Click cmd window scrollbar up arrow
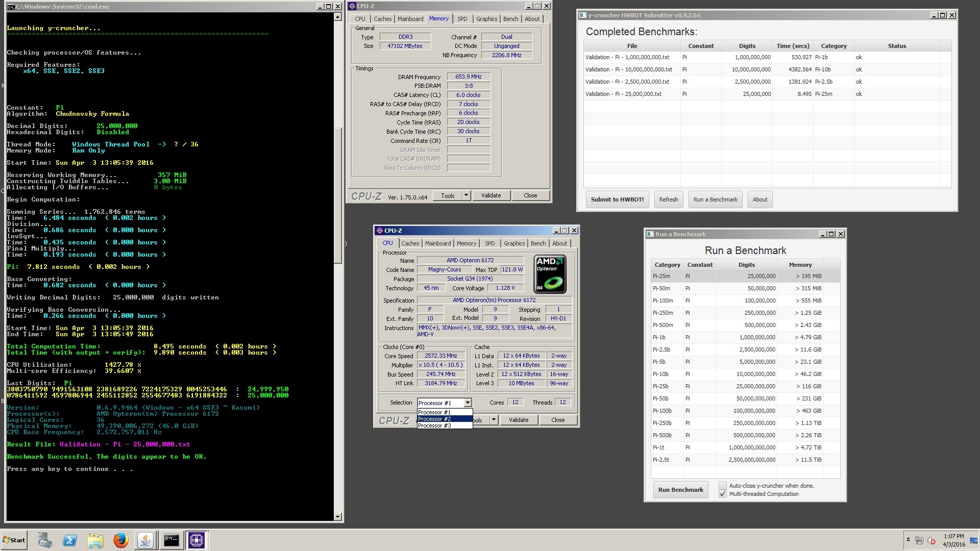The height and width of the screenshot is (551, 980). (x=337, y=17)
